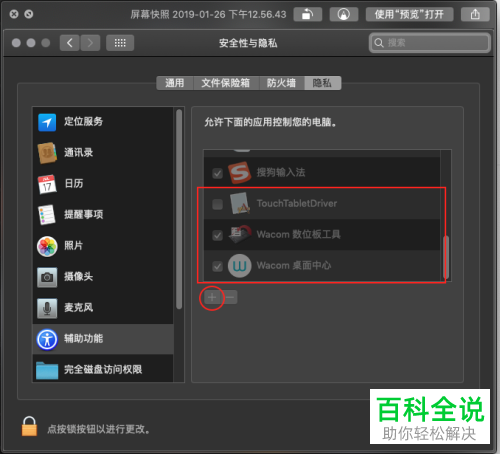Screen dimensions: 500x454
Task: Go back with the left arrow button
Action: pyautogui.click(x=70, y=43)
